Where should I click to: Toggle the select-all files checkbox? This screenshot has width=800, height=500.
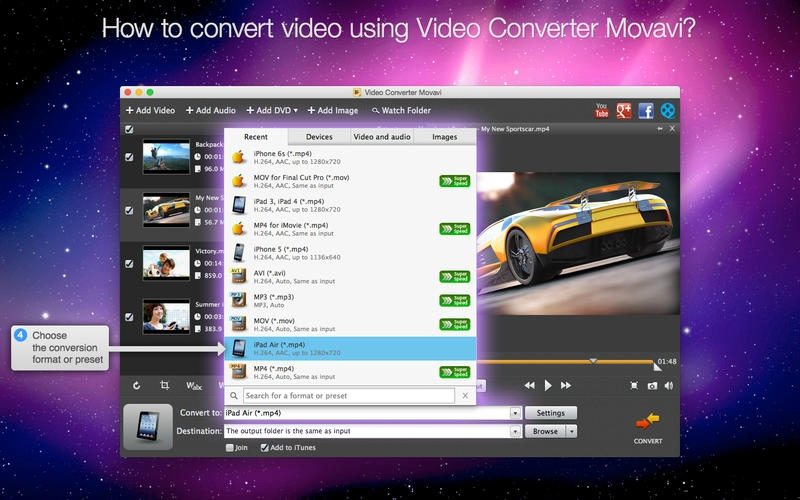point(130,129)
